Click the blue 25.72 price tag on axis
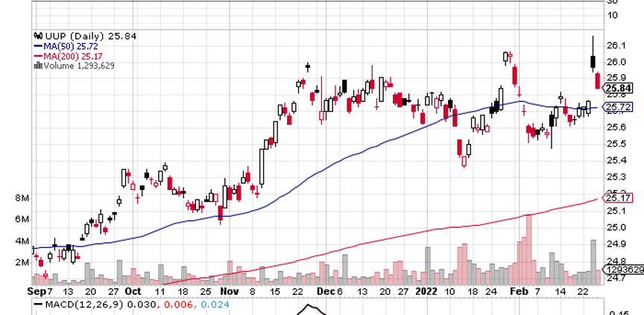Viewport: 644px width, 315px height. [617, 107]
